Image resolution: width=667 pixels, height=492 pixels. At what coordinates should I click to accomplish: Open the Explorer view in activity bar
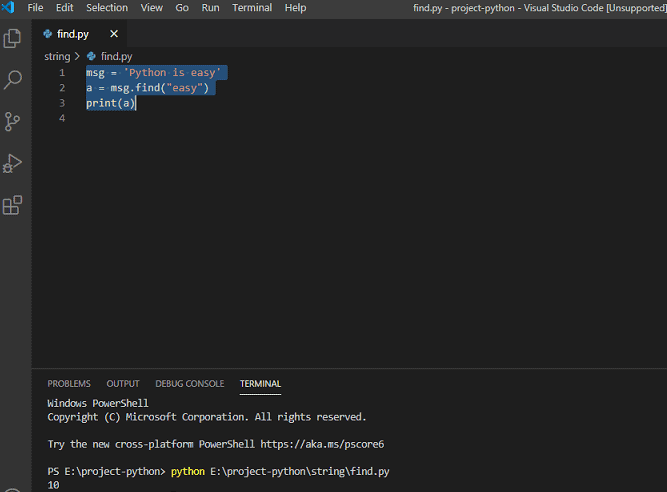click(x=12, y=38)
